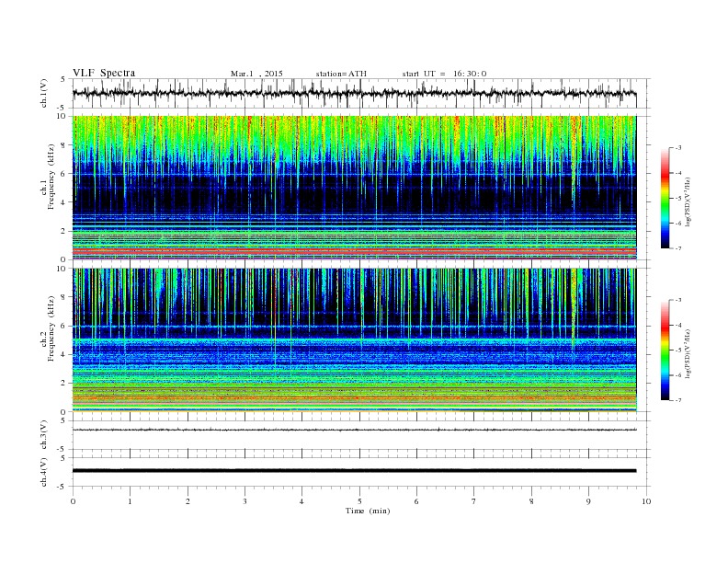
Task: Click the ch.1 spectrogram color scale bar
Action: (x=665, y=198)
